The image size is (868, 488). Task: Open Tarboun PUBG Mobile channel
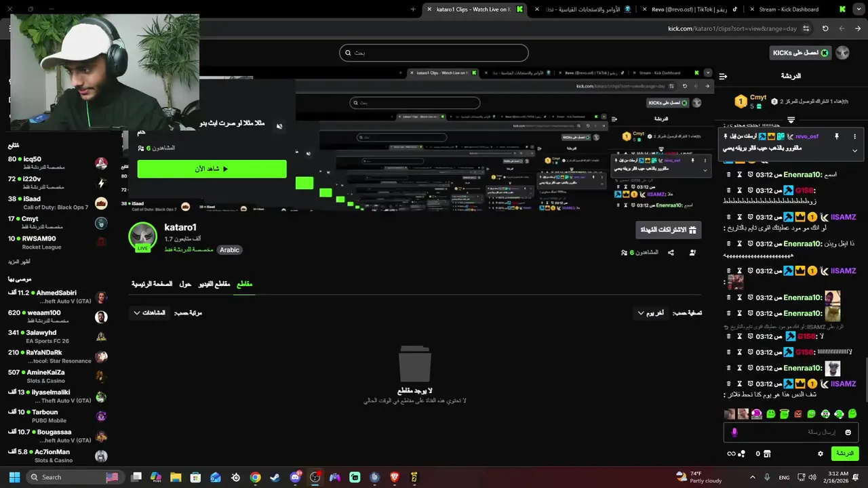point(58,415)
